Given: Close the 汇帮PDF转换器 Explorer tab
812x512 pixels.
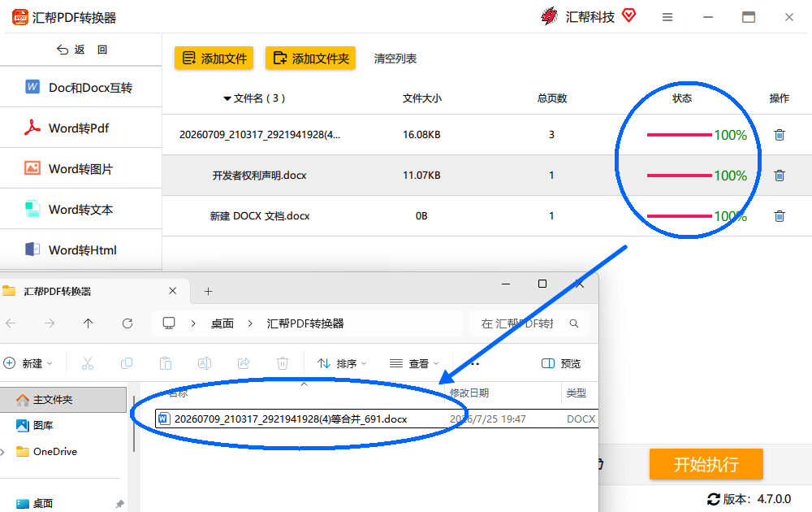Looking at the screenshot, I should click(x=172, y=291).
